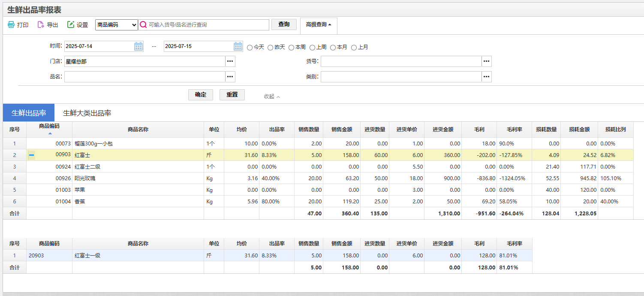Click the print icon
Screen dimensions: 644x296
point(11,25)
